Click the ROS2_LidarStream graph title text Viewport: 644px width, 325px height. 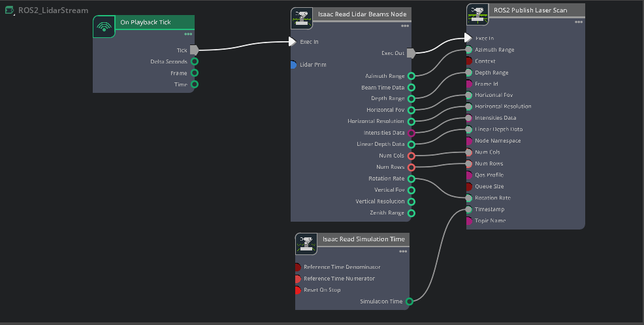(54, 10)
